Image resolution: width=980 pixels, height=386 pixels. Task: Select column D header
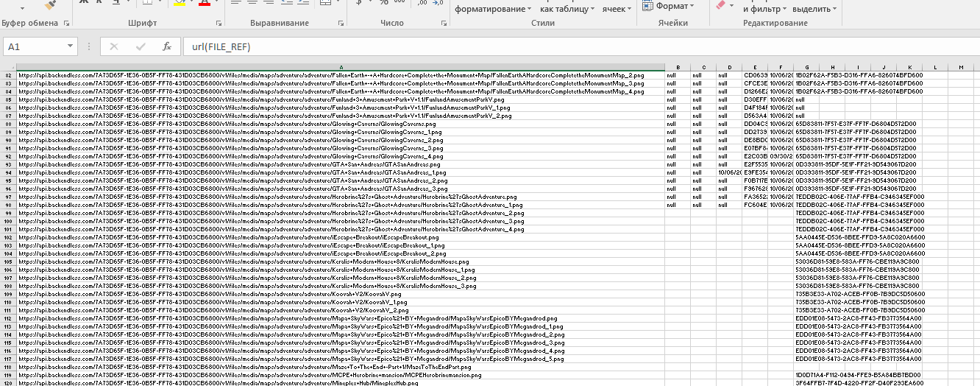(730, 67)
